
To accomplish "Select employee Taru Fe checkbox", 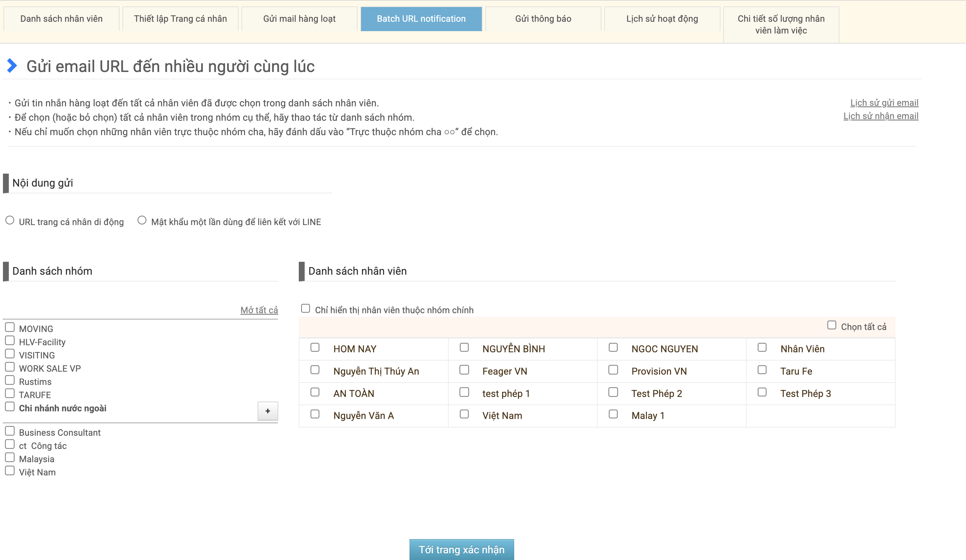I will [x=762, y=370].
